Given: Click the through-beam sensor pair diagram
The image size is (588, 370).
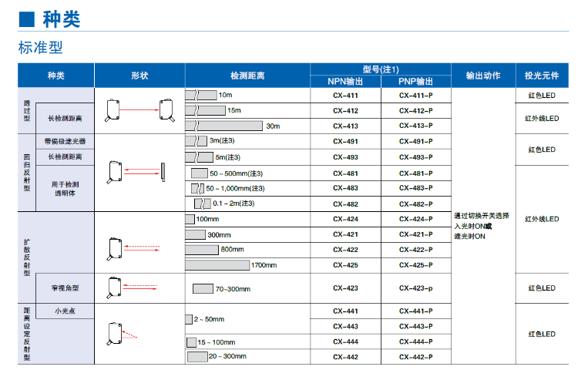Looking at the screenshot, I should (x=139, y=109).
